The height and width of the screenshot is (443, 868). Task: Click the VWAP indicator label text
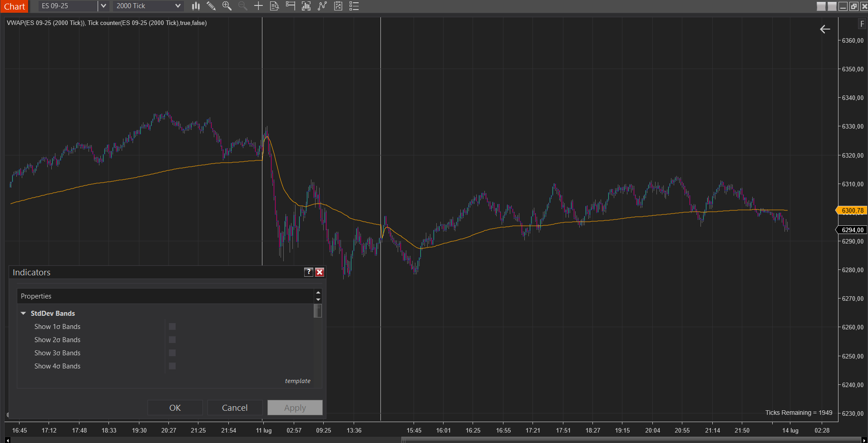pyautogui.click(x=107, y=23)
